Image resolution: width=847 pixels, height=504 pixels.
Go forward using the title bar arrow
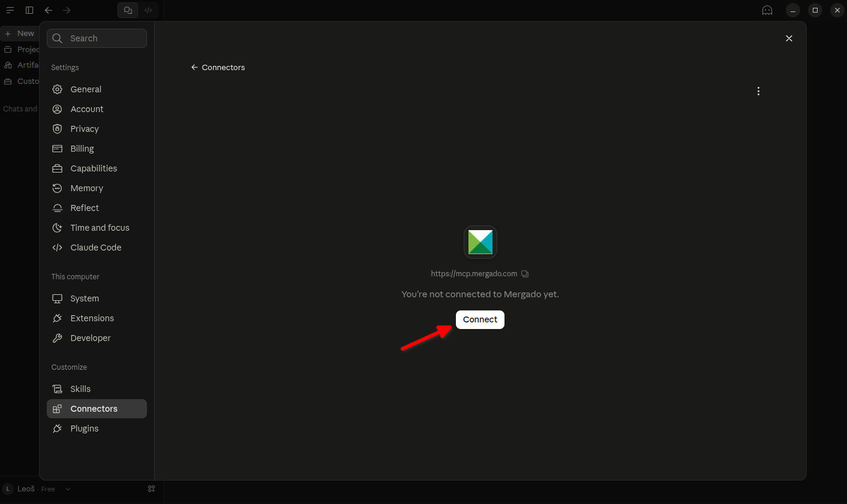point(67,10)
